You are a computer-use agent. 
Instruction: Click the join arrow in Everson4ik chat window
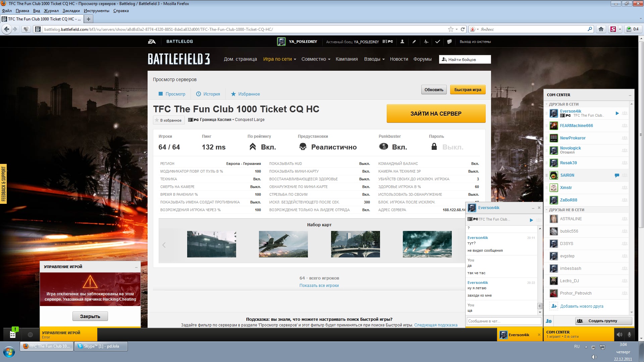(x=531, y=220)
